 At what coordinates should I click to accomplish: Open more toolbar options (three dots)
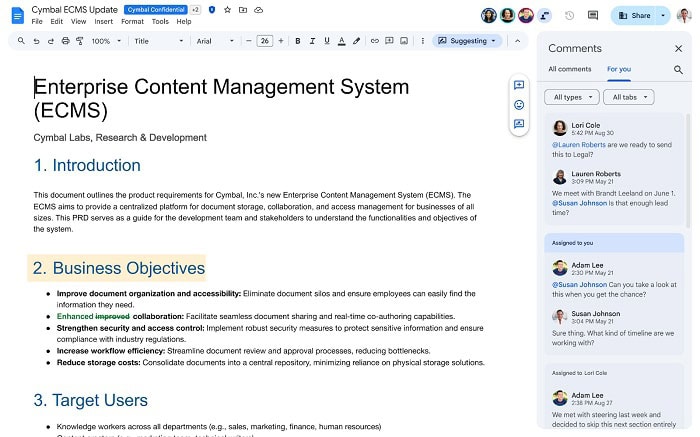pos(422,41)
